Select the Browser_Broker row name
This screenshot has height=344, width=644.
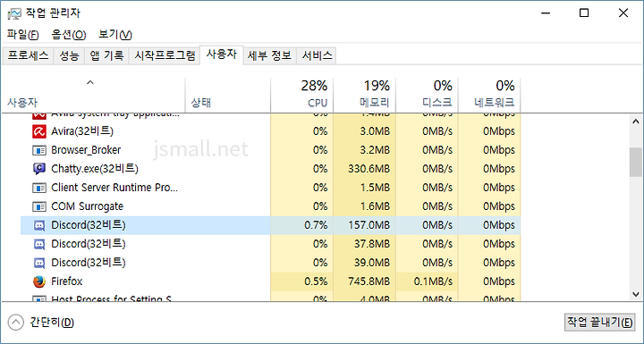86,150
